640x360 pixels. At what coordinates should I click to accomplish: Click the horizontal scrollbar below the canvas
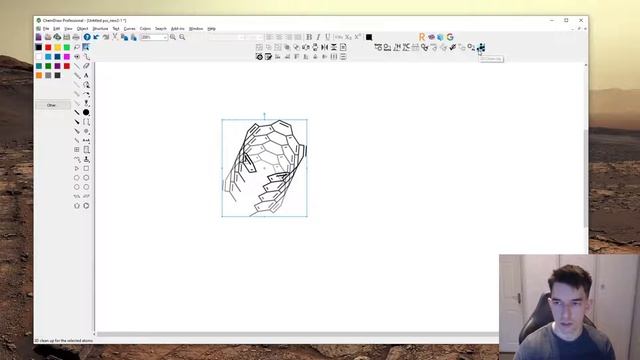pyautogui.click(x=298, y=334)
